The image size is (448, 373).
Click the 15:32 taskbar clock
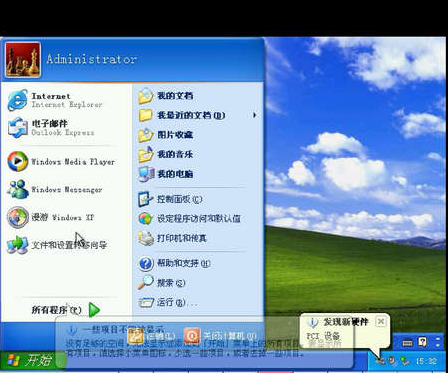point(426,361)
